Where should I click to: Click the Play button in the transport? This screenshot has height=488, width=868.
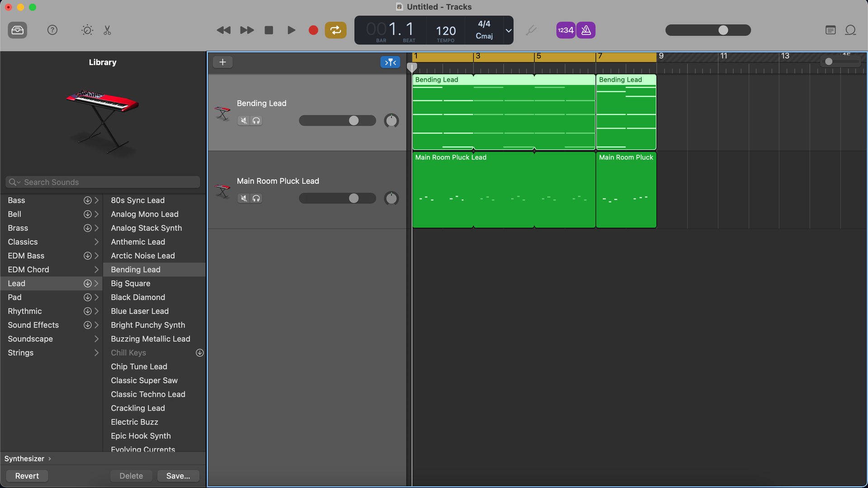pyautogui.click(x=291, y=30)
